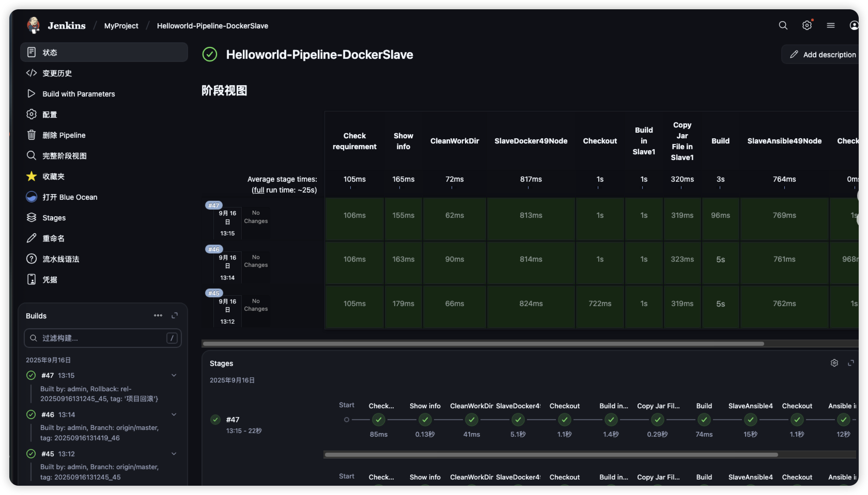
Task: Open 状态 in the sidebar
Action: [104, 52]
